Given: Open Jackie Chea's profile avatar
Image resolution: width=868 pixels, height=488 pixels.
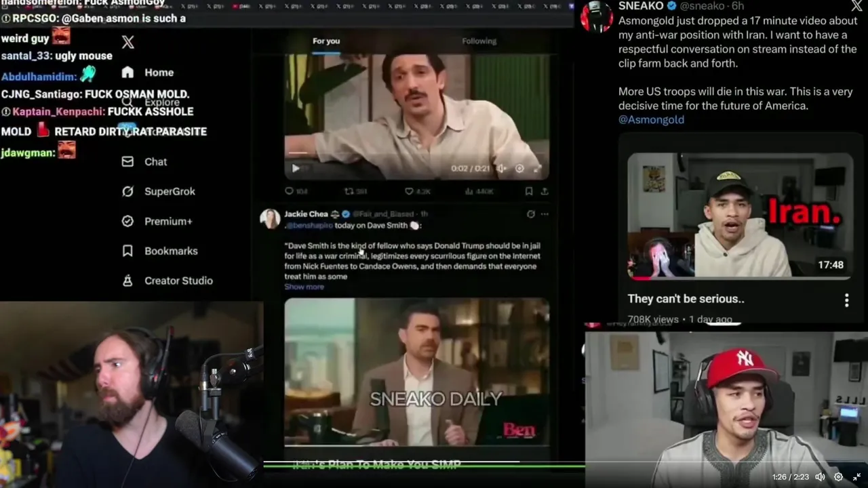Looking at the screenshot, I should (x=270, y=218).
